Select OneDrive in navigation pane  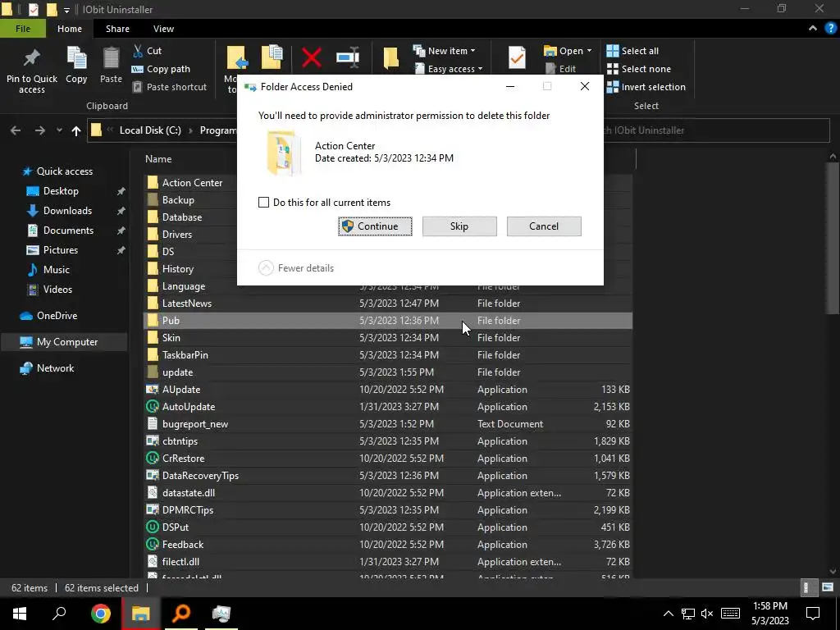(57, 316)
